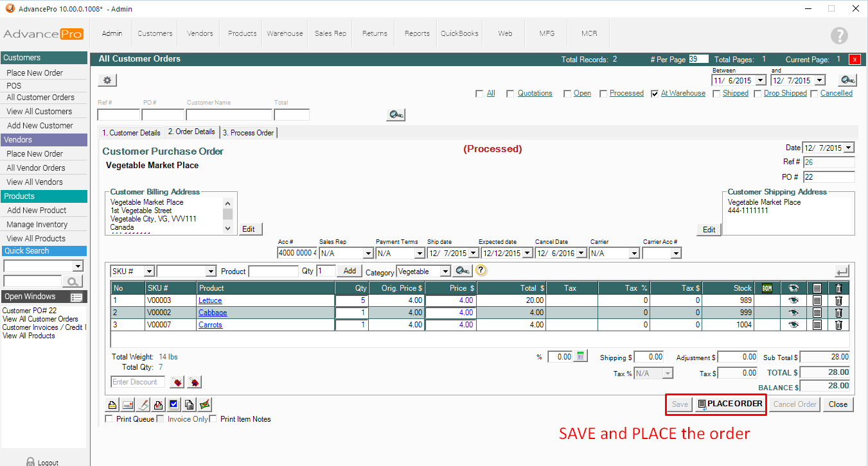
Task: Click the date range search key icon
Action: click(847, 80)
